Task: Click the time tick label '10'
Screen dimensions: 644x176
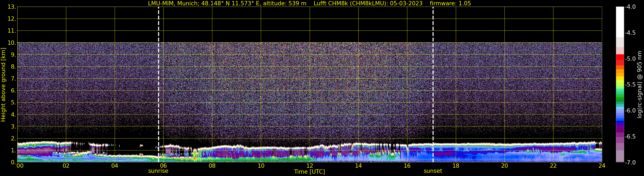Action: tap(261, 166)
